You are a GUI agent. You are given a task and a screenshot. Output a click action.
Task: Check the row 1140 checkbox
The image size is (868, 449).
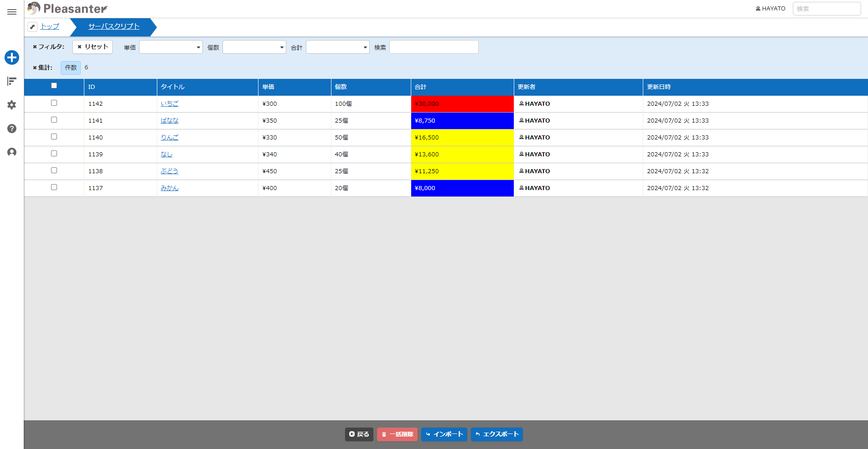click(54, 137)
